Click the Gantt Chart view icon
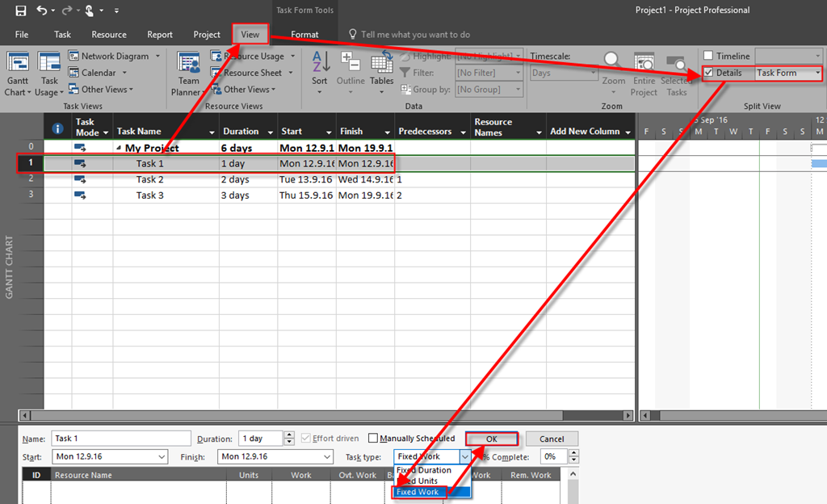827x504 pixels. tap(18, 63)
